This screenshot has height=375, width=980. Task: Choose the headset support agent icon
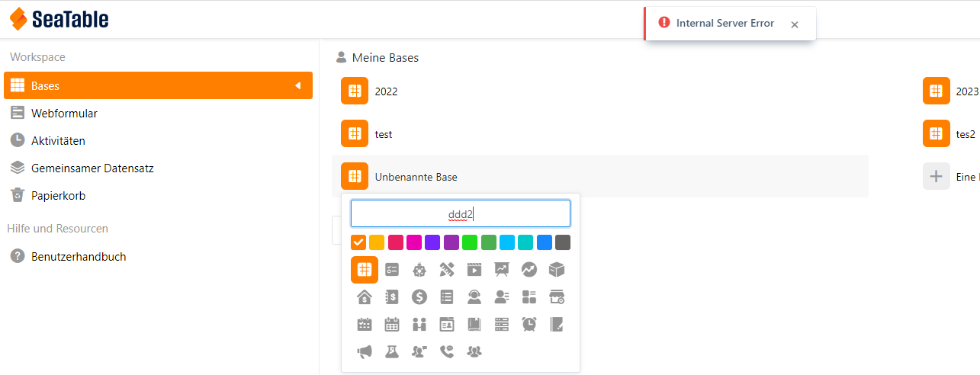click(474, 297)
